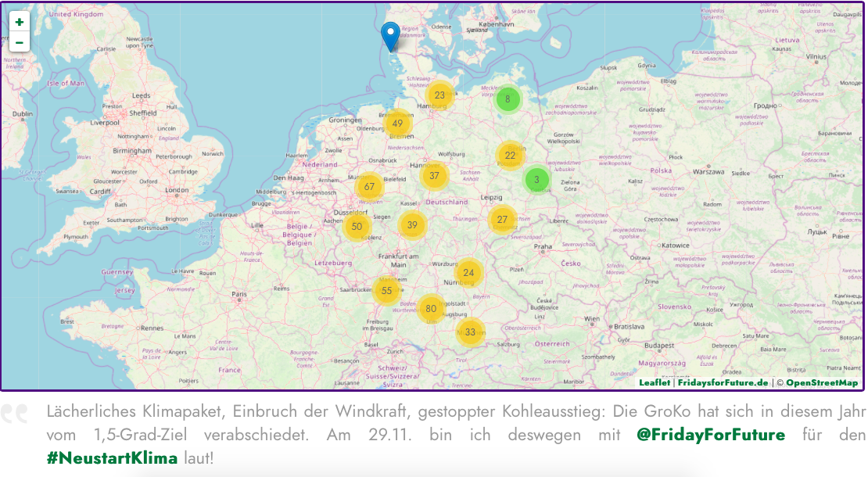Click the blue location pin marker
This screenshot has width=868, height=477.
(389, 36)
